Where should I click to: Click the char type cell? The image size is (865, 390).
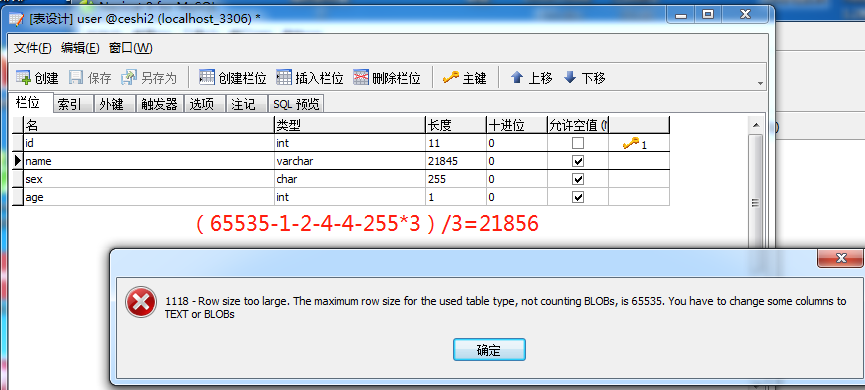[350, 179]
